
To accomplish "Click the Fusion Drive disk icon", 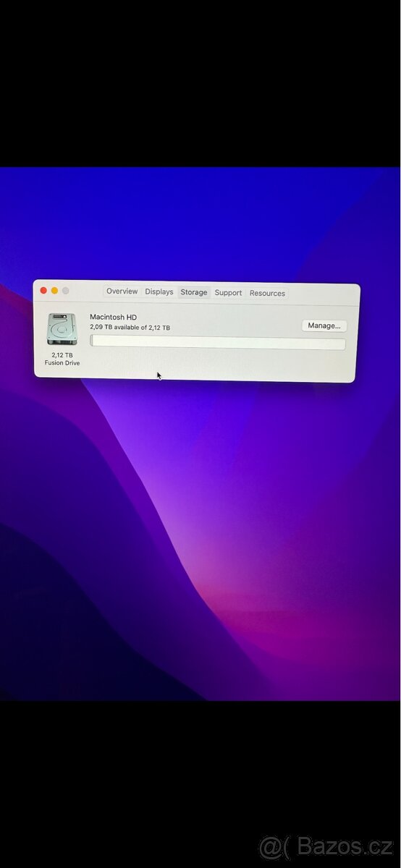I will point(62,329).
